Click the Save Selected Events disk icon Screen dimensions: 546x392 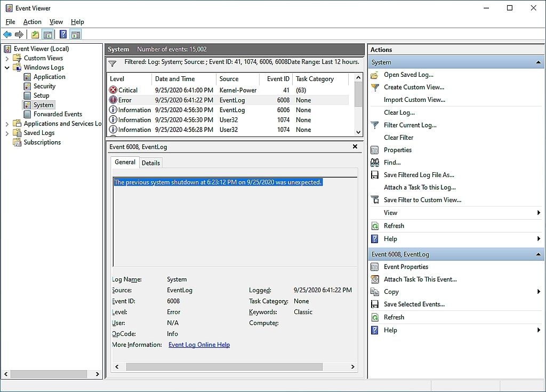pyautogui.click(x=375, y=304)
